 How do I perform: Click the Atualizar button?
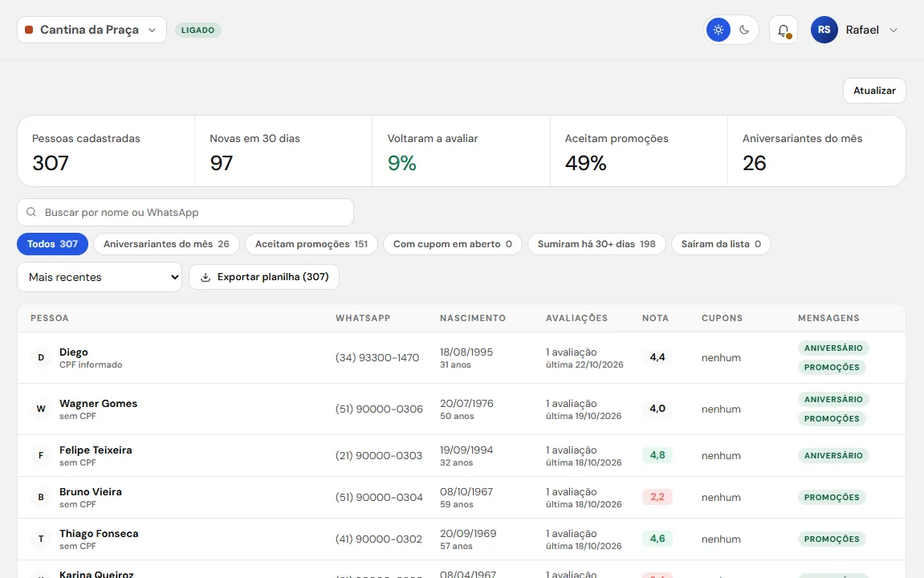(x=874, y=91)
